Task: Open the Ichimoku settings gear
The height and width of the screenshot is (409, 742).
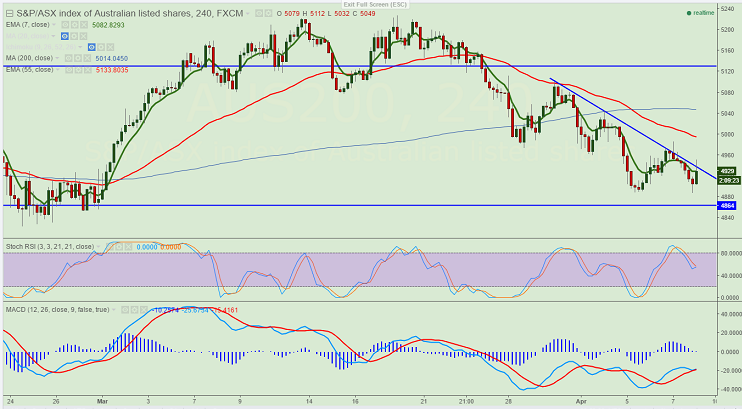Action: 101,47
